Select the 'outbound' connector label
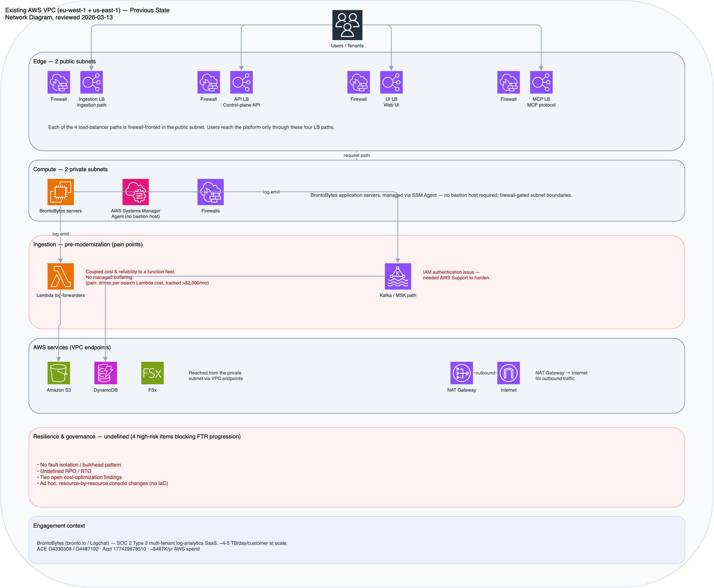The height and width of the screenshot is (588, 714). [x=485, y=373]
